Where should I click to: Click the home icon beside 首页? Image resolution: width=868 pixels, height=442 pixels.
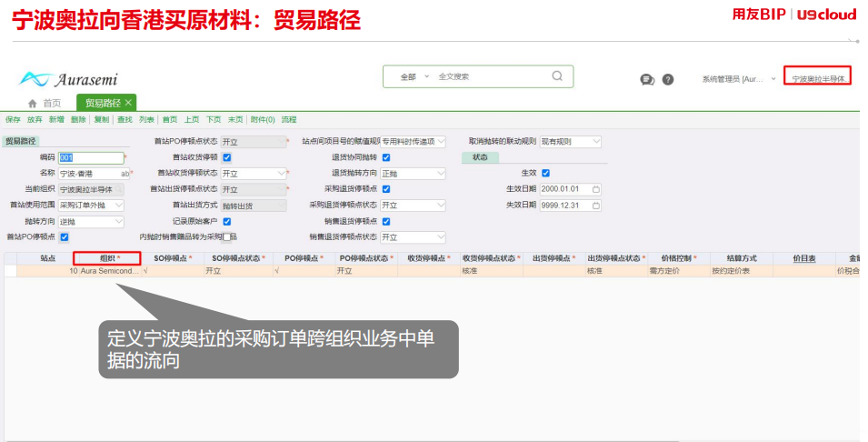(33, 104)
